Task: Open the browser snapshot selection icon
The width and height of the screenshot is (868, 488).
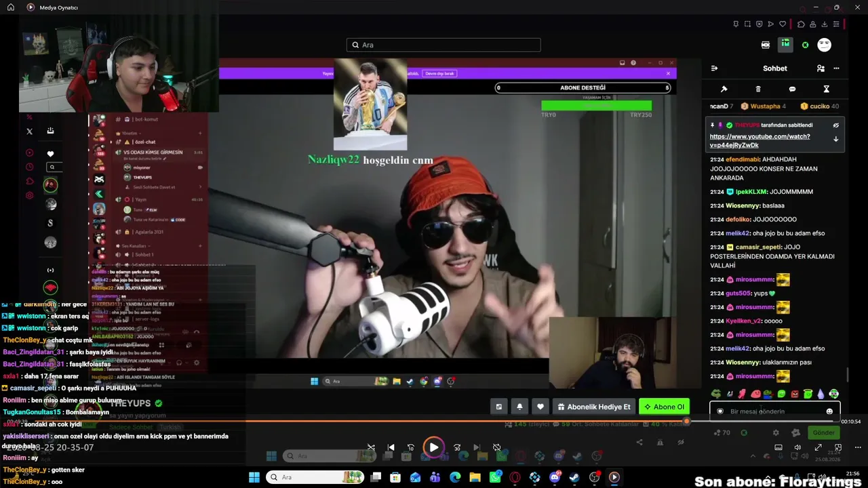Action: pos(747,24)
